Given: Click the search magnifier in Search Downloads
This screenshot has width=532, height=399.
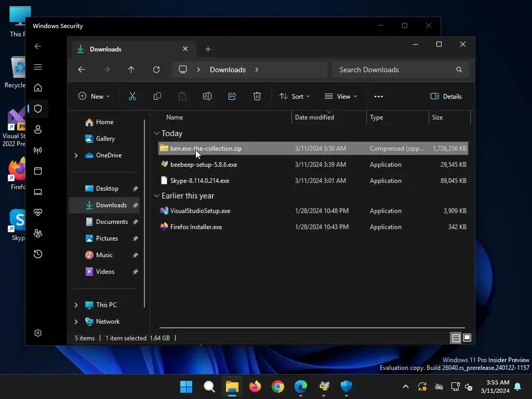Looking at the screenshot, I should point(459,70).
